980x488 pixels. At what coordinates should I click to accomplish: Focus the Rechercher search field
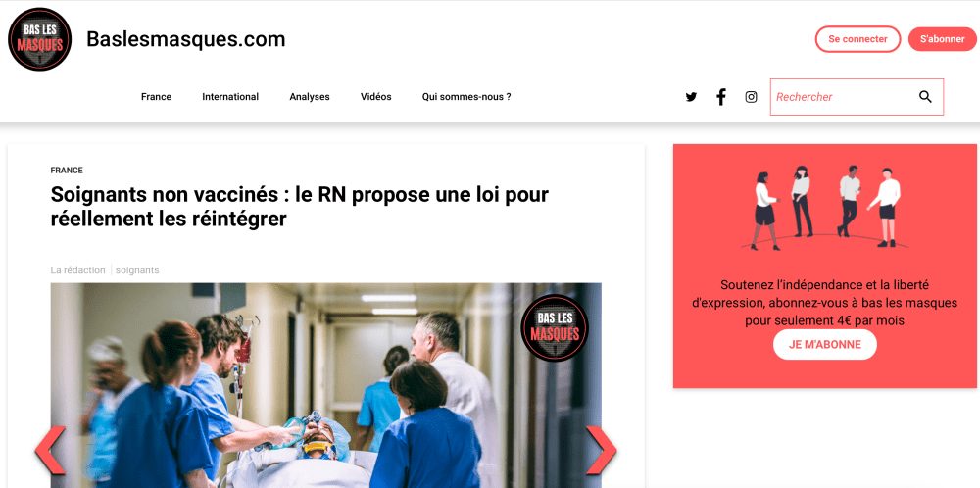(844, 97)
